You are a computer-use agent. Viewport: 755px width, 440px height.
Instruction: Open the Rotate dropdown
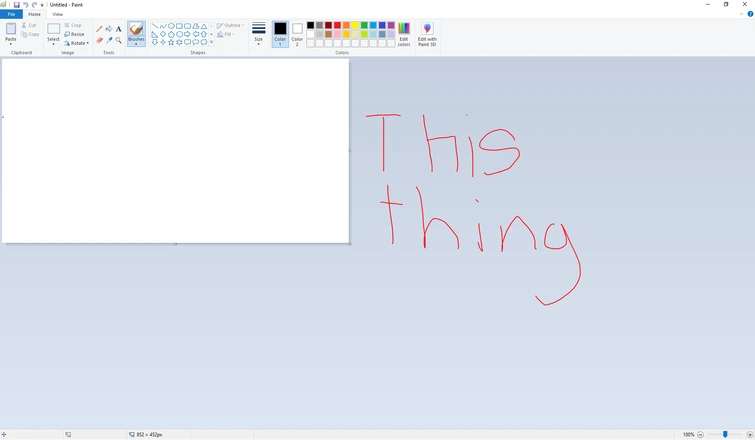pos(77,43)
